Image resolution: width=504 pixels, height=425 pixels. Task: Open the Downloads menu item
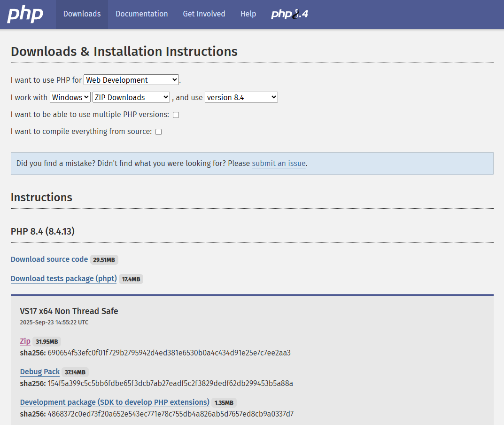[x=82, y=14]
